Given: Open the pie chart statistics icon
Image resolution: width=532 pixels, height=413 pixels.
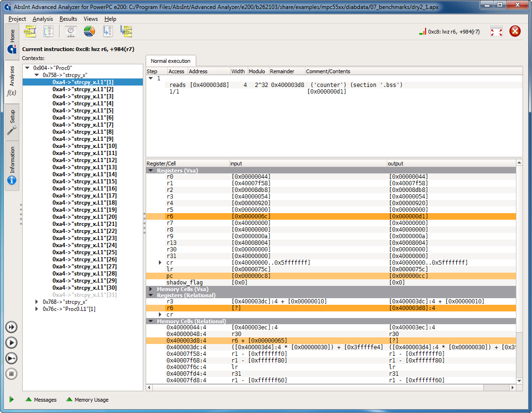Looking at the screenshot, I should (x=89, y=32).
